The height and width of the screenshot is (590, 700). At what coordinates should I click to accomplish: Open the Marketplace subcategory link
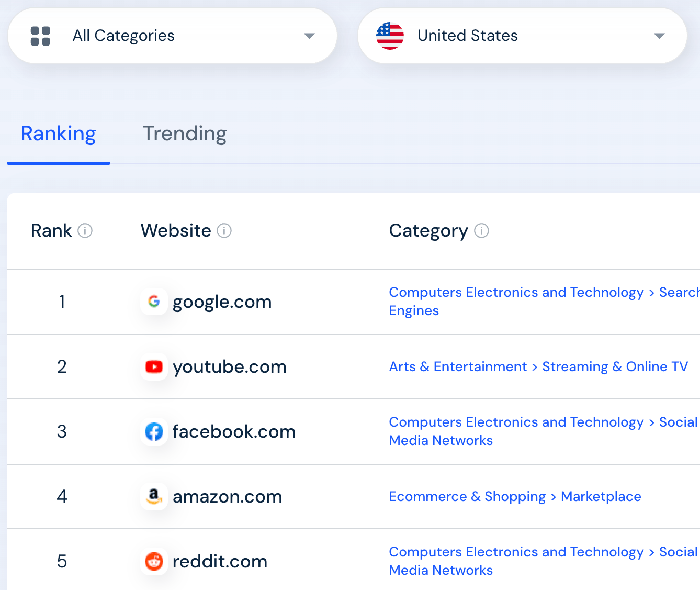[x=601, y=497]
